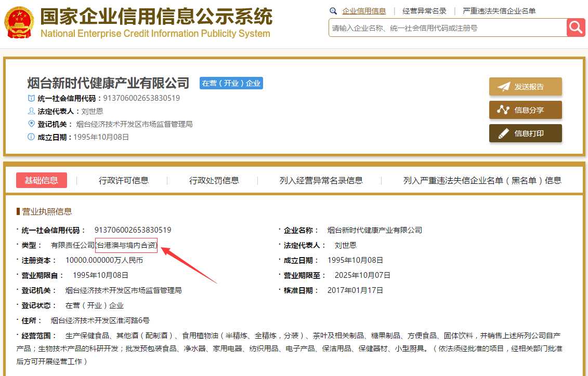This screenshot has width=588, height=376.
Task: Click the national emblem logo
Action: (x=19, y=22)
